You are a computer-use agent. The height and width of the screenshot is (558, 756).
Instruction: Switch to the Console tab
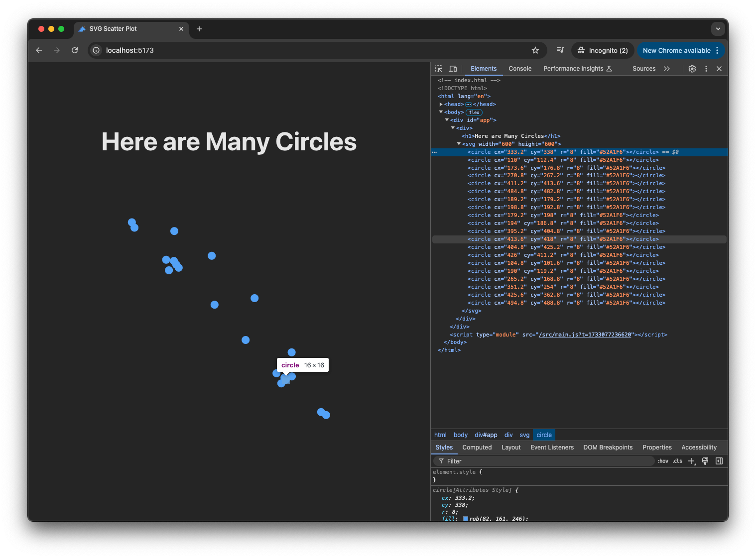pyautogui.click(x=520, y=69)
